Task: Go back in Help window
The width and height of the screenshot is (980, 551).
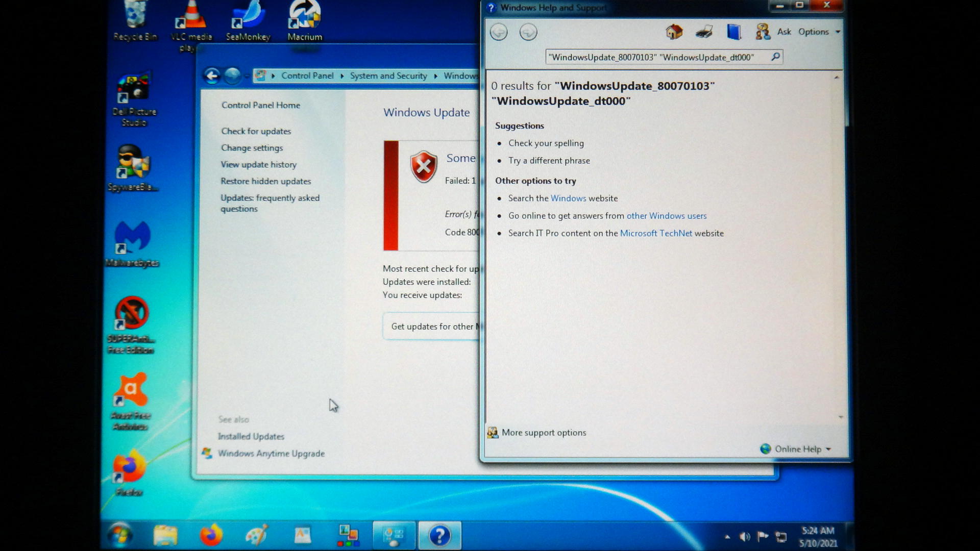Action: 499,32
